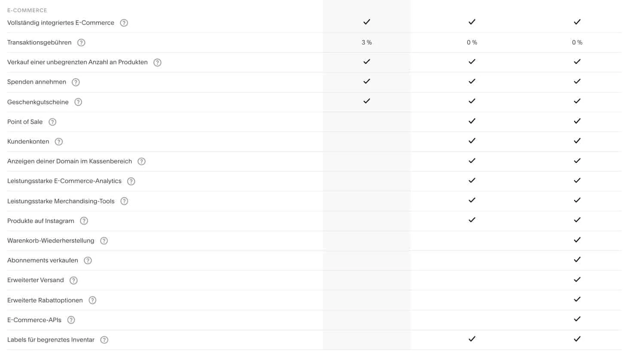Select the Verkauf einer unbegrenzten Anzahl row
The width and height of the screenshot is (644, 363).
[x=77, y=62]
